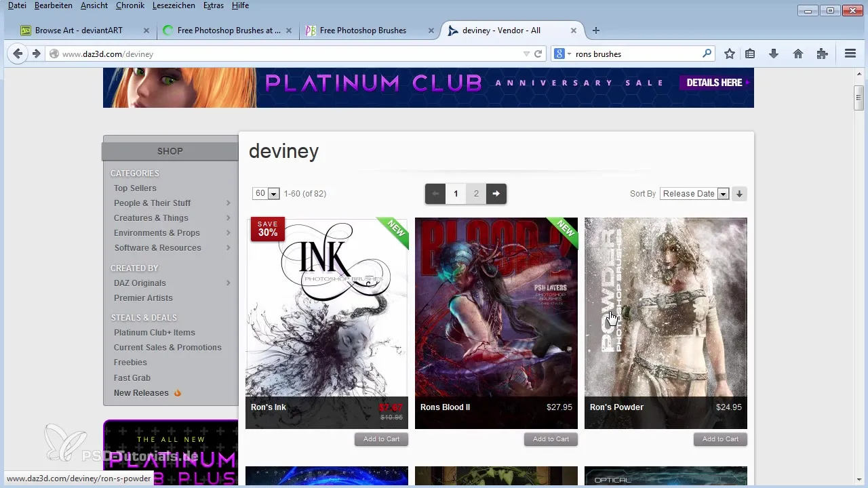The width and height of the screenshot is (868, 488).
Task: Open the Bearbeiten menu
Action: (54, 5)
